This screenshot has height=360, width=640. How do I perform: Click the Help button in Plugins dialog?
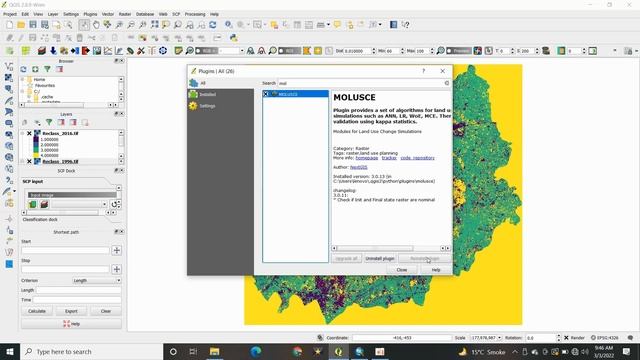pos(436,270)
